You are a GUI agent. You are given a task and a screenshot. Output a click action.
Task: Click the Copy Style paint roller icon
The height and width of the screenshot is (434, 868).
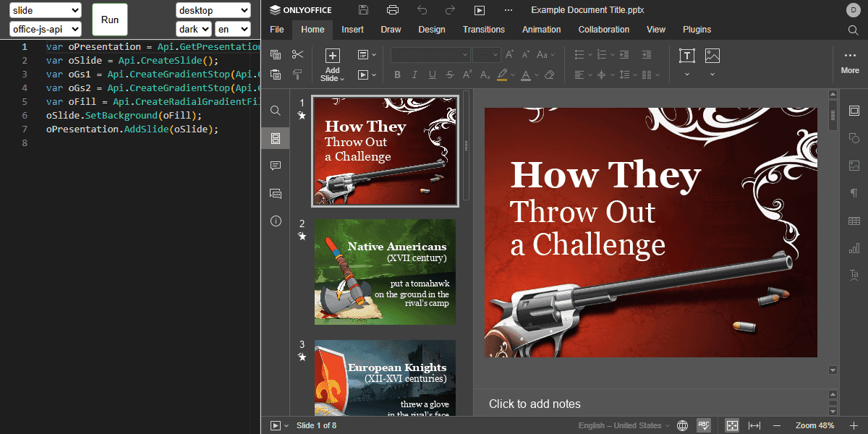(297, 75)
